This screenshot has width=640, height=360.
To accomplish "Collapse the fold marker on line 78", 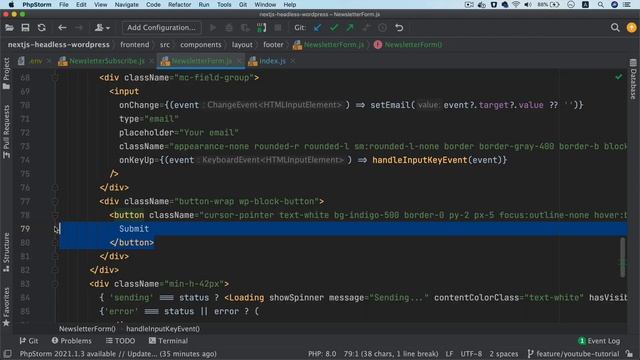I will coord(55,215).
